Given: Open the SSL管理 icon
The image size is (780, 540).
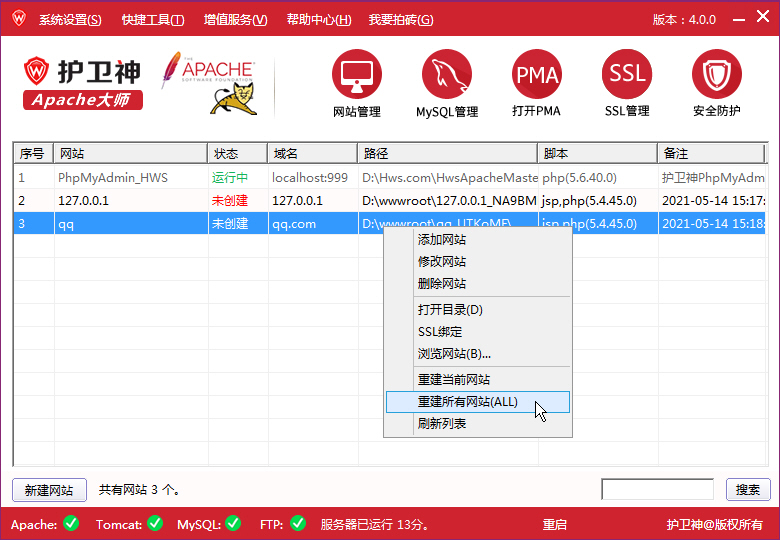Looking at the screenshot, I should coord(627,75).
